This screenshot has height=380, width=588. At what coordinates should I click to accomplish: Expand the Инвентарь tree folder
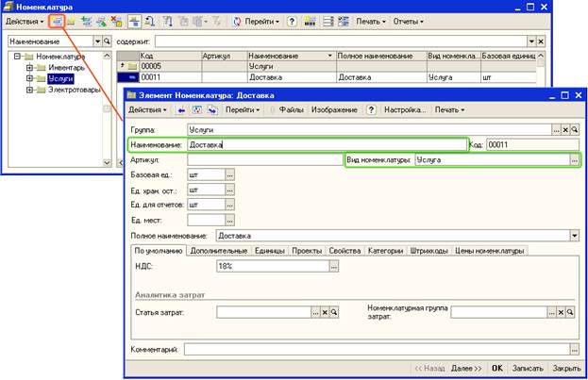[x=30, y=67]
